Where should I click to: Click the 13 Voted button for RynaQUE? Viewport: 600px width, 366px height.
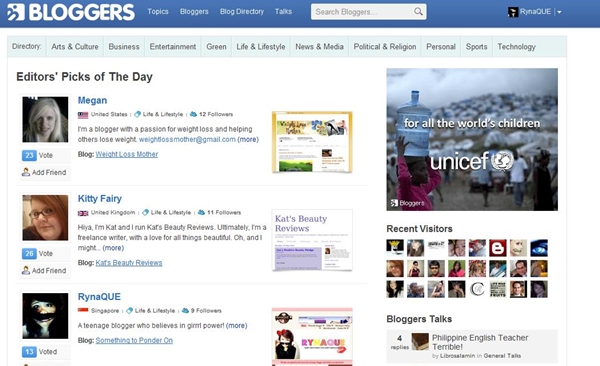pos(29,351)
